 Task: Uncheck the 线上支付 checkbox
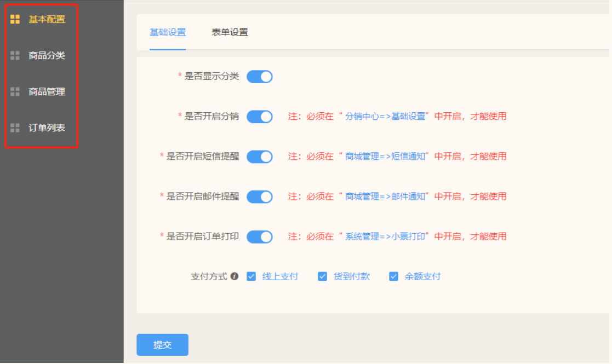coord(251,276)
